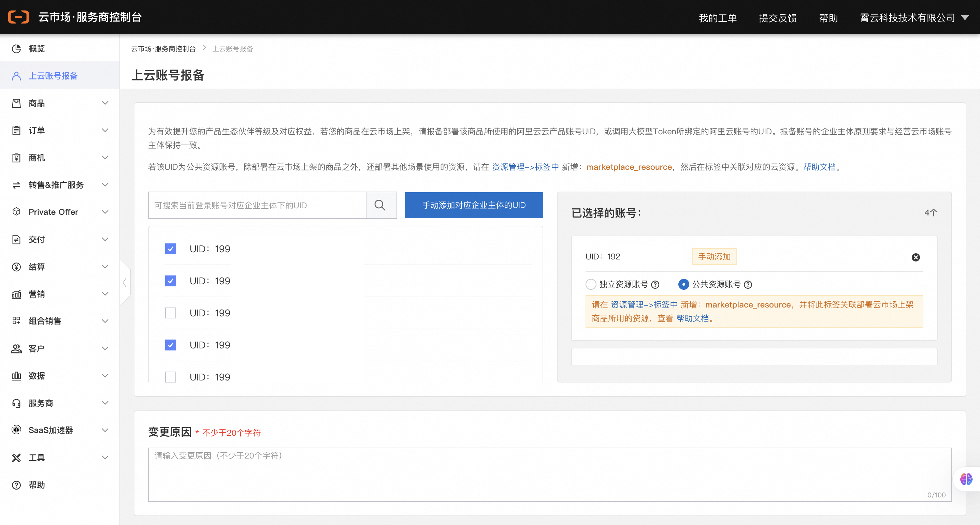
Task: Open 我的工单 in the top bar
Action: click(718, 18)
